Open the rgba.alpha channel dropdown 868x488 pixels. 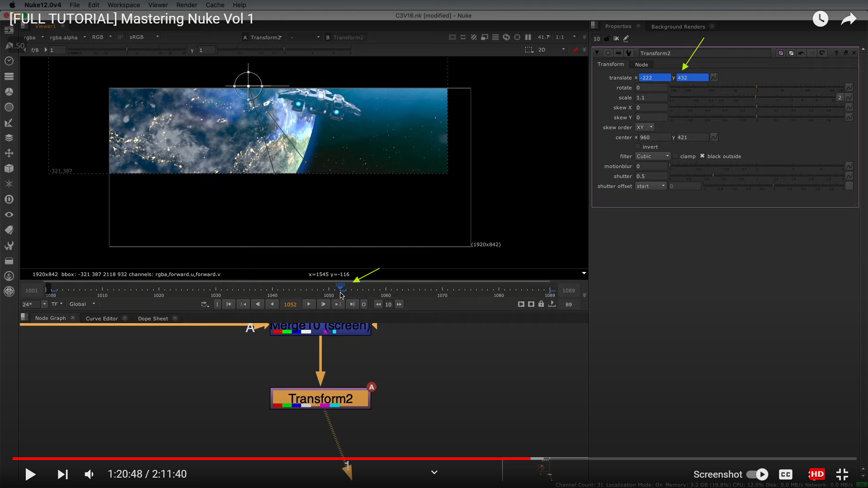tap(68, 37)
